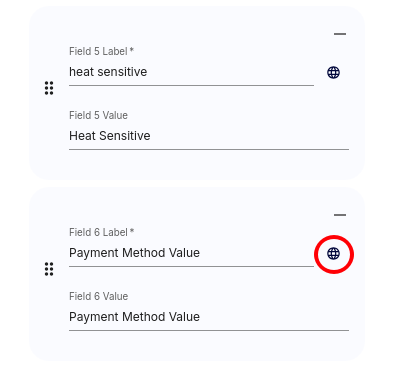The image size is (409, 366).
Task: Place cursor in capitalized 'Heat Sensitive' text
Action: click(x=110, y=136)
